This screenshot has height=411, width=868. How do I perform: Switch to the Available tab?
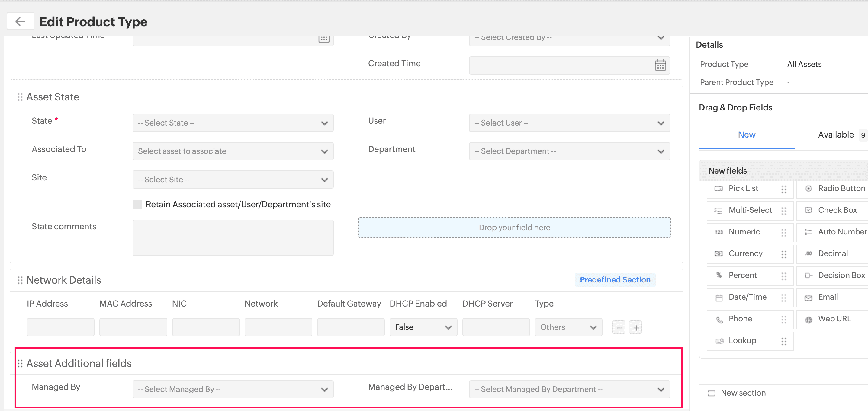pyautogui.click(x=836, y=135)
